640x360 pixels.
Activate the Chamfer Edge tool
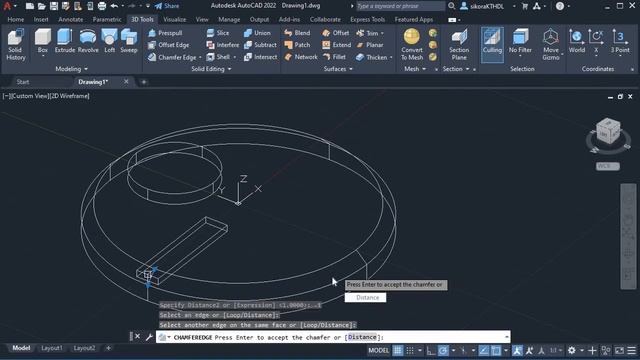172,57
